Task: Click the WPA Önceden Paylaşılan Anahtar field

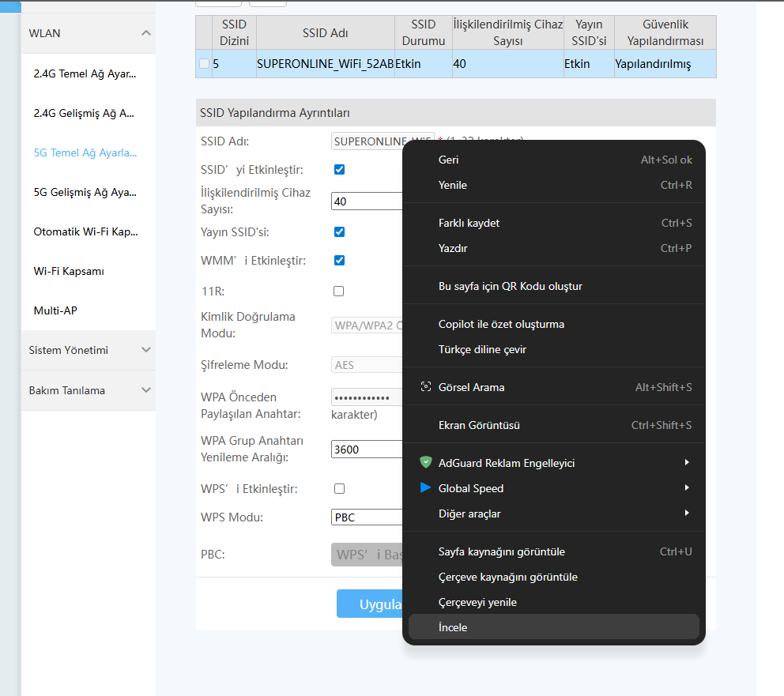Action: pos(367,397)
